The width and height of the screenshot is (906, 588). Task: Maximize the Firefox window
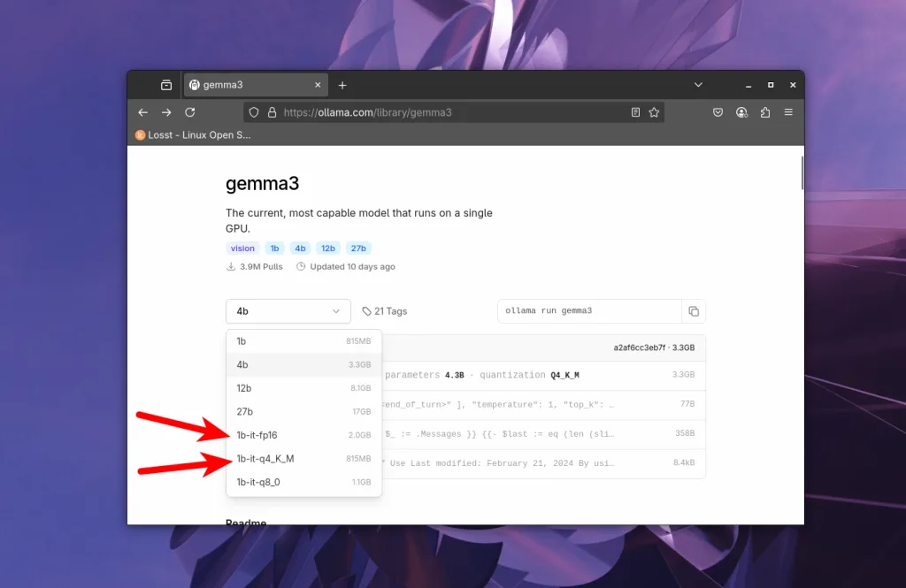coord(771,85)
